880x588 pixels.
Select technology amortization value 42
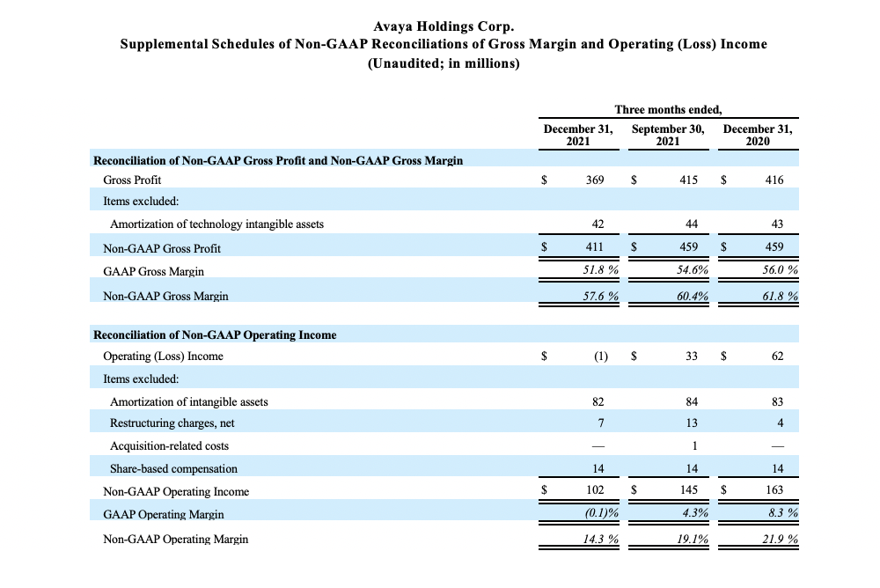(598, 224)
